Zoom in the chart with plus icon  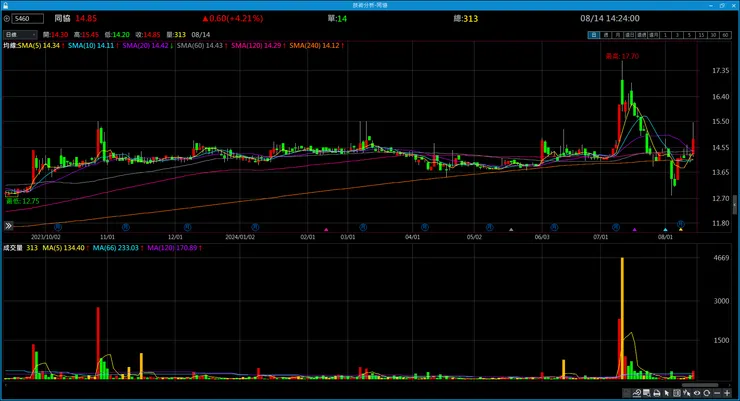727,393
